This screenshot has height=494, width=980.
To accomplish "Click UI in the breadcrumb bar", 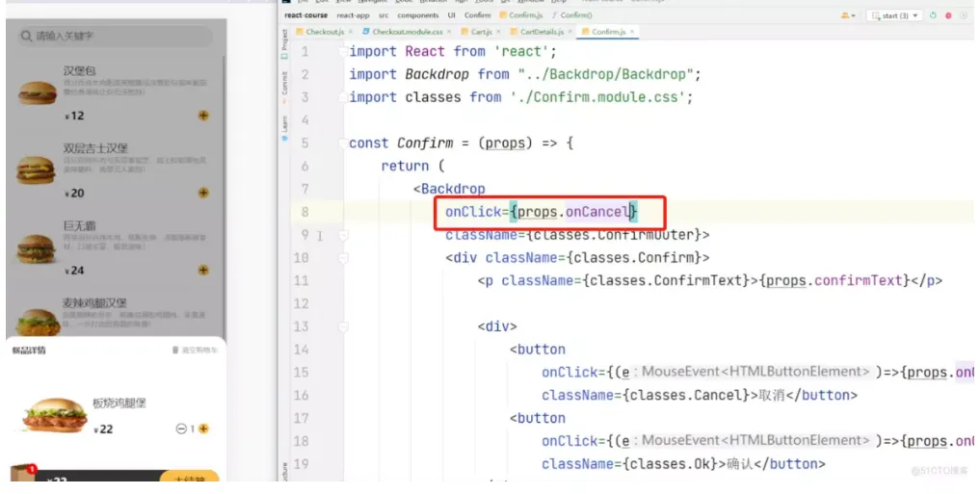I will (x=451, y=15).
